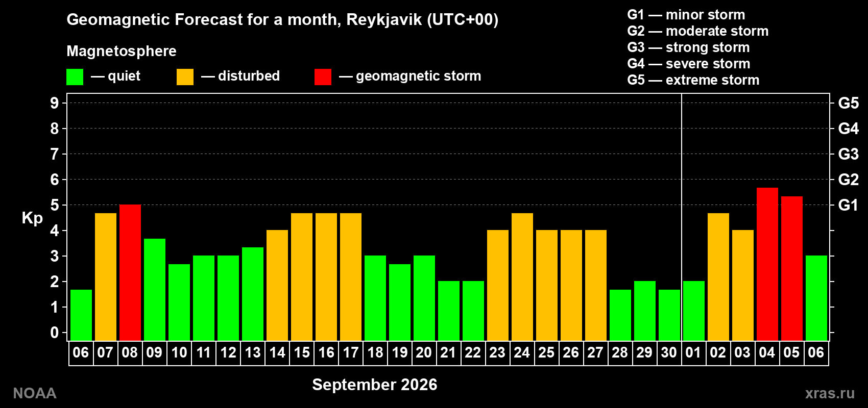The height and width of the screenshot is (408, 868).
Task: Click the yellow bar above date 07
Action: 106,277
